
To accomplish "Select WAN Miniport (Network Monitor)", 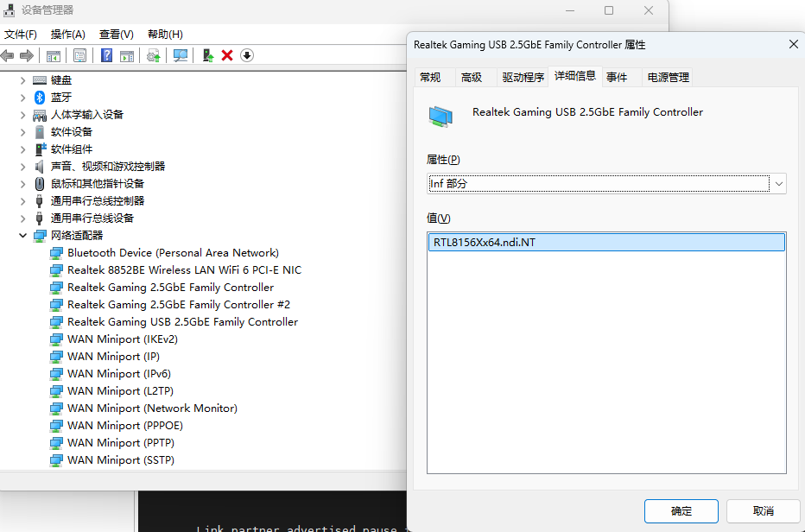I will point(153,408).
